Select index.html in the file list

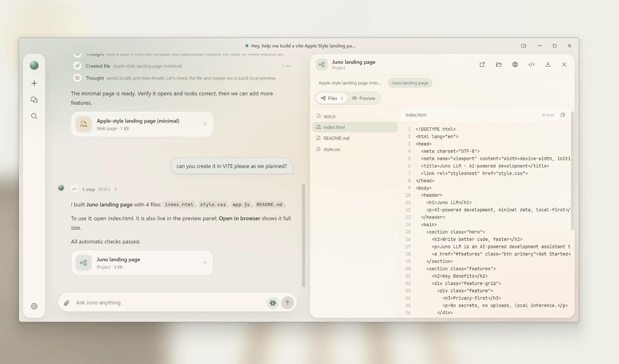pos(355,127)
